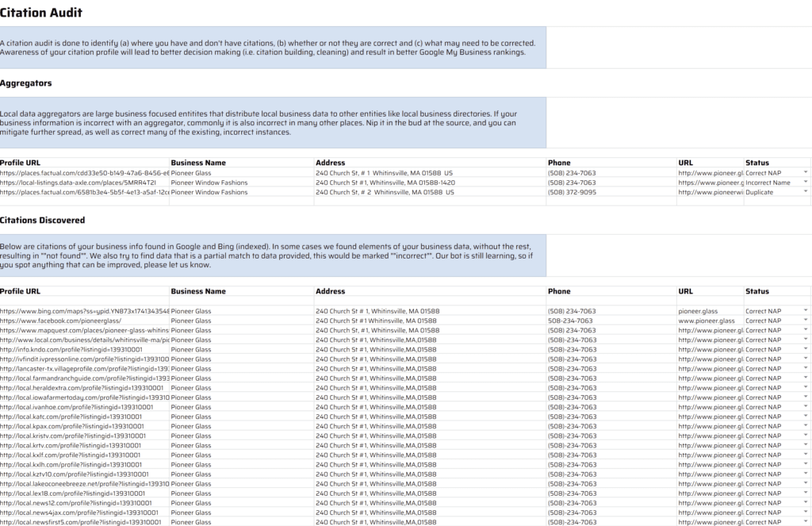The height and width of the screenshot is (526, 812).
Task: Click the 'Status' header in the Aggregators table
Action: [757, 163]
